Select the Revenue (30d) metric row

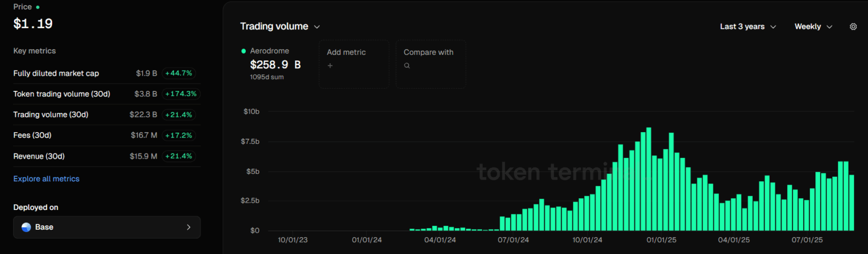(107, 156)
